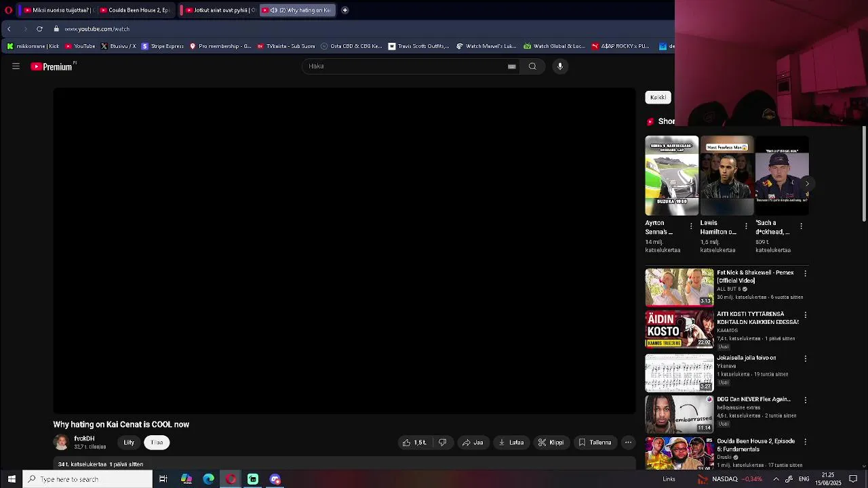
Task: Open the Travis Scott Outfits bookmark
Action: (x=418, y=46)
